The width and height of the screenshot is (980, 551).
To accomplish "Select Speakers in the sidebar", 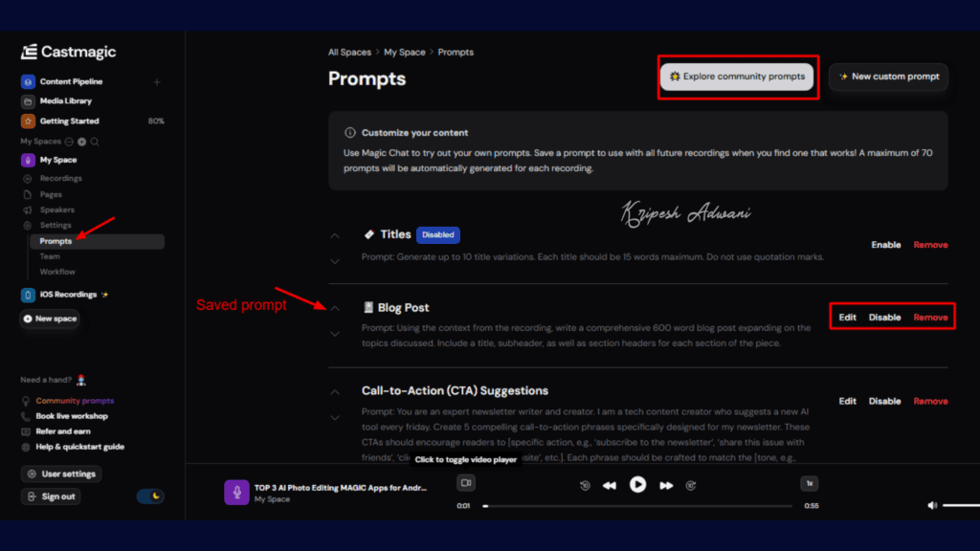I will [x=57, y=209].
